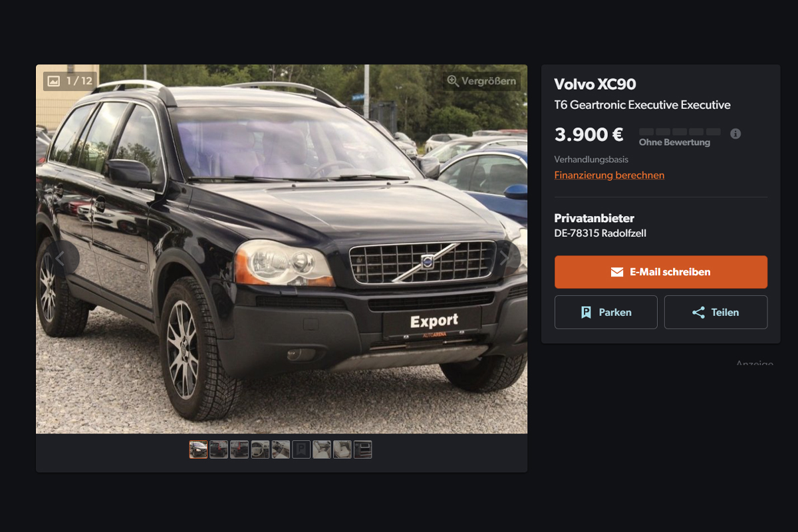Select the third thumbnail of car rear
This screenshot has height=532, width=798.
[239, 450]
